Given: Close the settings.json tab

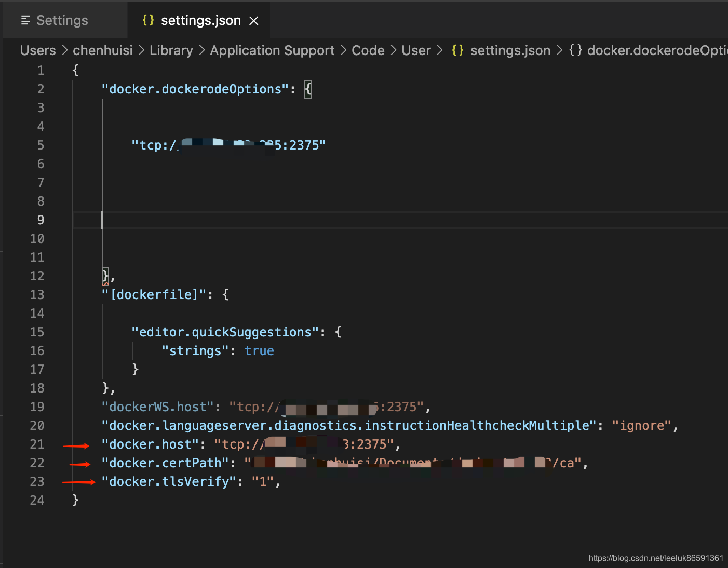Looking at the screenshot, I should (x=254, y=21).
